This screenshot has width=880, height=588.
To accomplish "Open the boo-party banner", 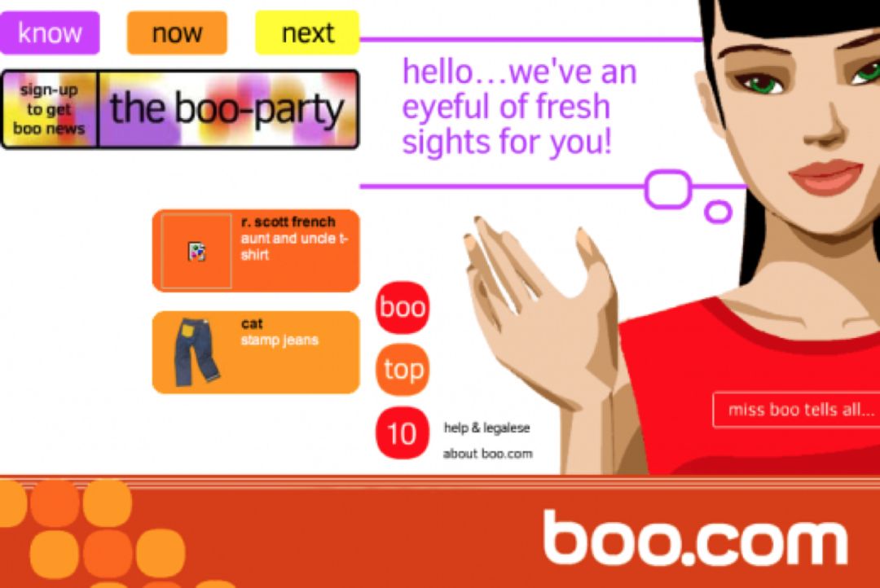I will coord(228,109).
